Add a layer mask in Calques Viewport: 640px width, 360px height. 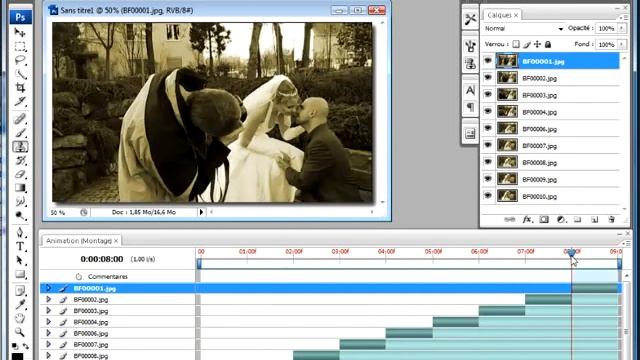point(544,220)
